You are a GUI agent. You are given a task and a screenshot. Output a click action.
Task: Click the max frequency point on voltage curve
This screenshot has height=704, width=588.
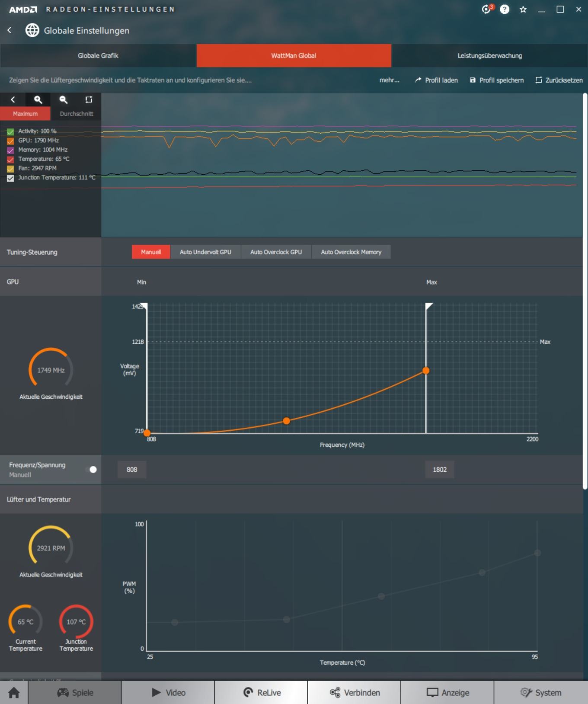pyautogui.click(x=426, y=371)
